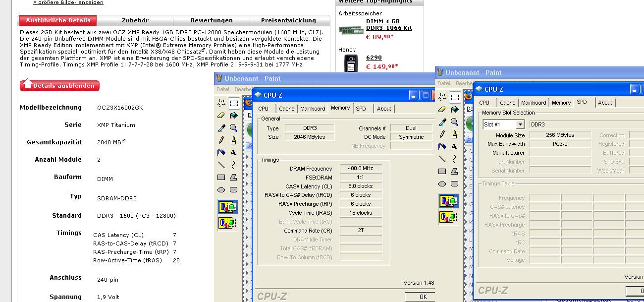644x302 pixels.
Task: Select Brush tool in Paint beside CPU-Z Memory window
Action: (233, 140)
